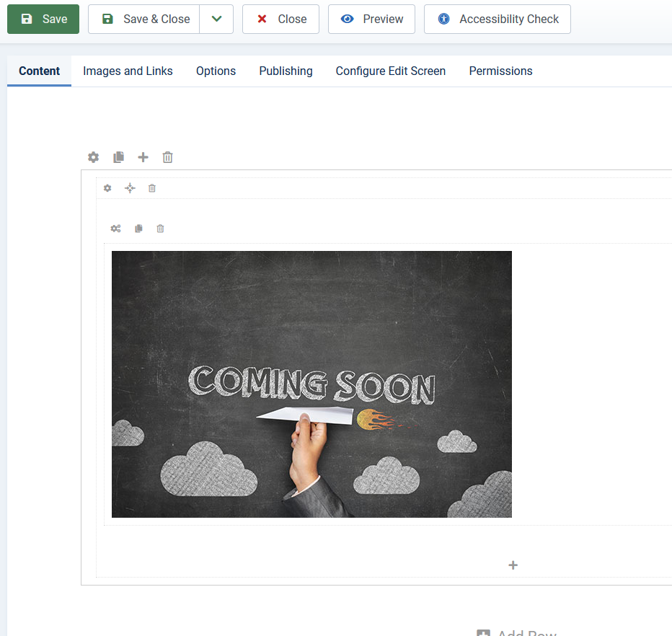Screen dimensions: 672x636
Task: Open element settings double-gear icon
Action: (x=115, y=229)
